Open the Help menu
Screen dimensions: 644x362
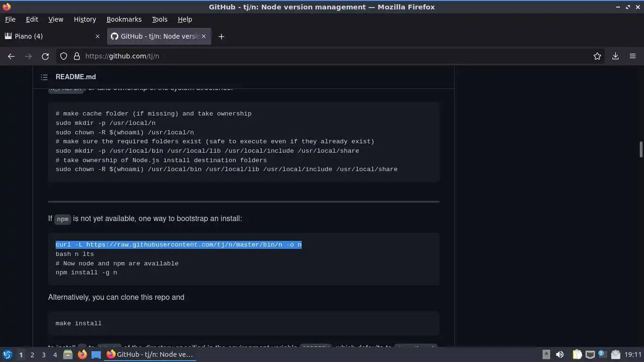185,19
